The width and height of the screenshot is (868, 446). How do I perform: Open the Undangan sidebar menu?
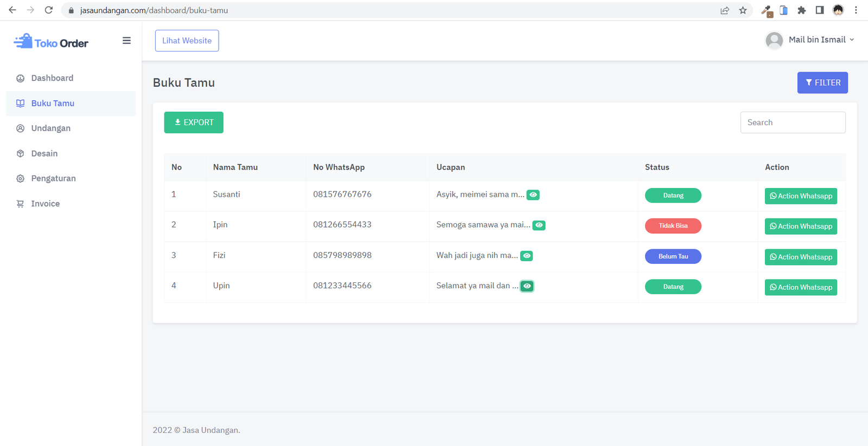[x=50, y=128]
